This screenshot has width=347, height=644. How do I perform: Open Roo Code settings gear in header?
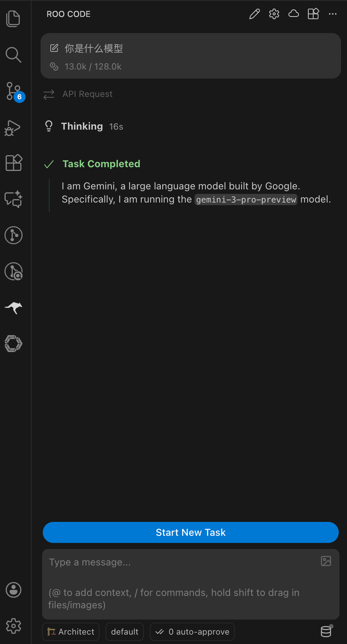point(274,14)
